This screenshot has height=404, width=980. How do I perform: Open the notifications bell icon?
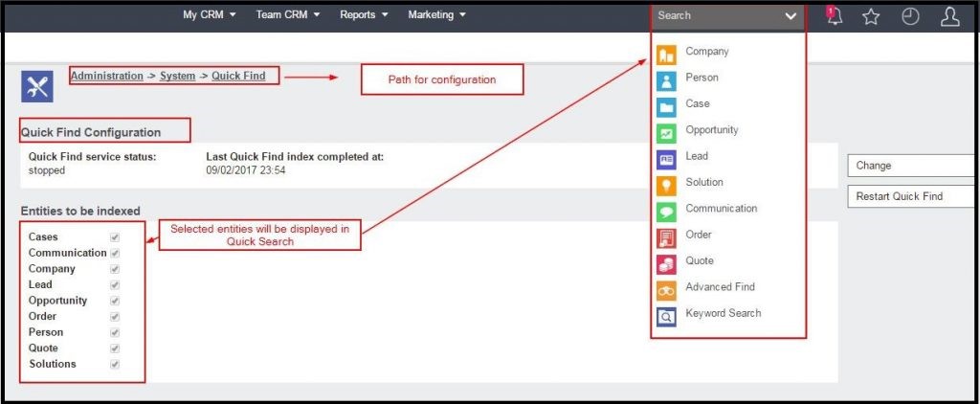point(834,16)
